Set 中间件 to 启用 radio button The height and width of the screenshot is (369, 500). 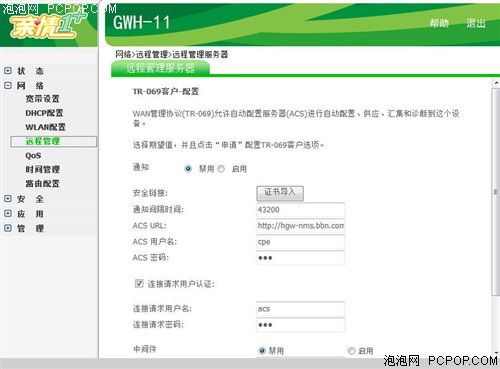351,350
